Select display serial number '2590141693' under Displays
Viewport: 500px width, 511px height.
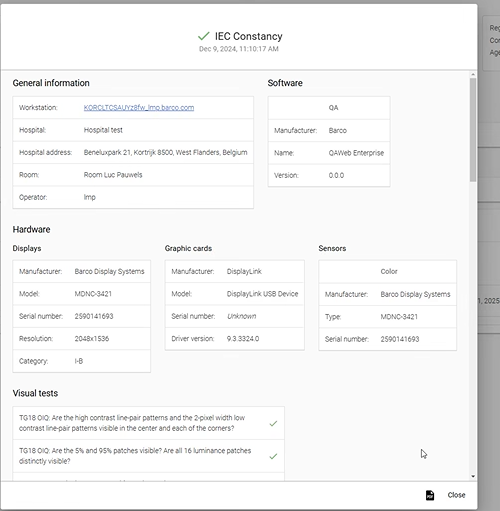coord(94,316)
